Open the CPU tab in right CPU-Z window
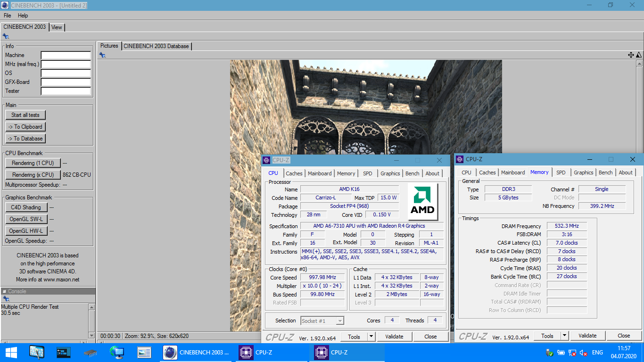Viewport: 644px width, 362px height. point(466,173)
